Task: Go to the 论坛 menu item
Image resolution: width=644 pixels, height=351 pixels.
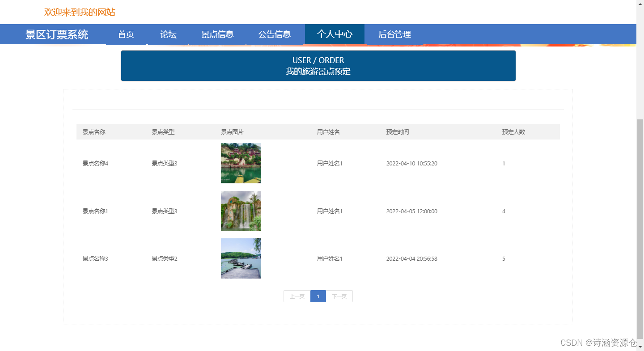Action: [x=168, y=34]
